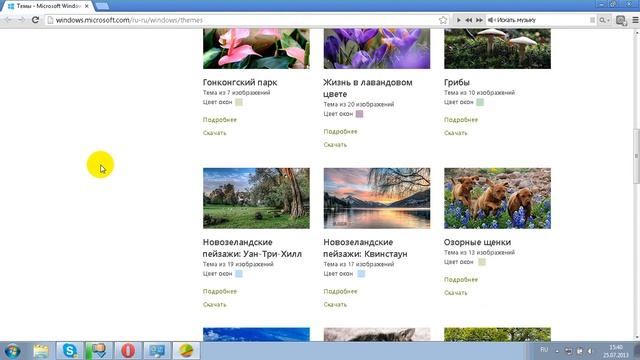The height and width of the screenshot is (360, 640).
Task: Play music in the toolbar player
Action: 459,20
